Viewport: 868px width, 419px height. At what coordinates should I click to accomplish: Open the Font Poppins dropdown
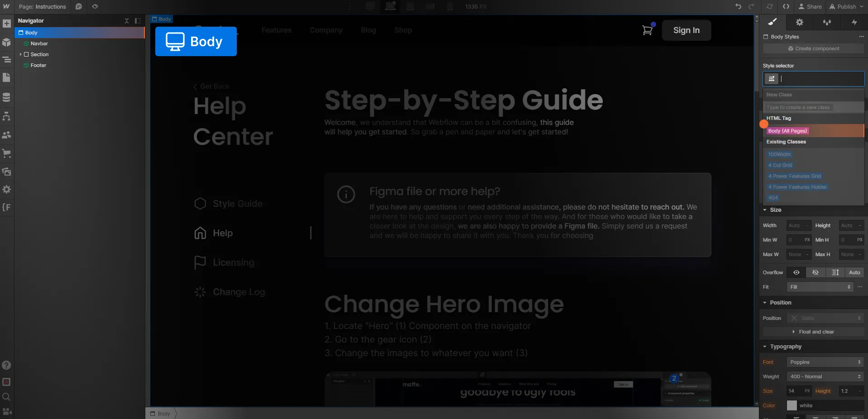tap(825, 362)
